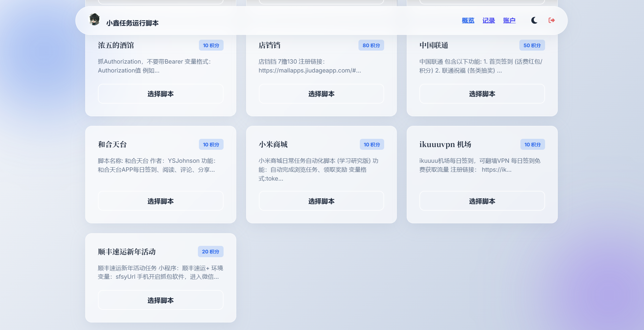The width and height of the screenshot is (644, 330).
Task: Click the 10 积分 badge on 浓五的酒馆
Action: (x=211, y=45)
